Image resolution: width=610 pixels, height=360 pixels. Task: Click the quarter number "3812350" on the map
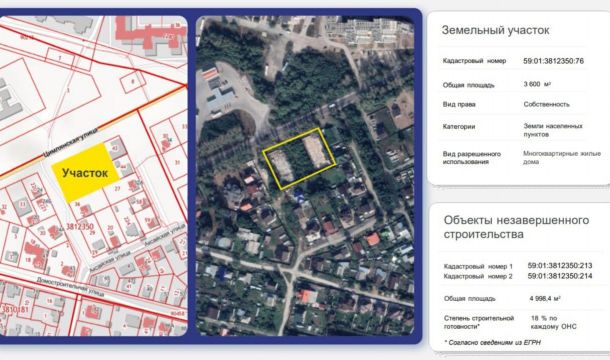point(80,227)
